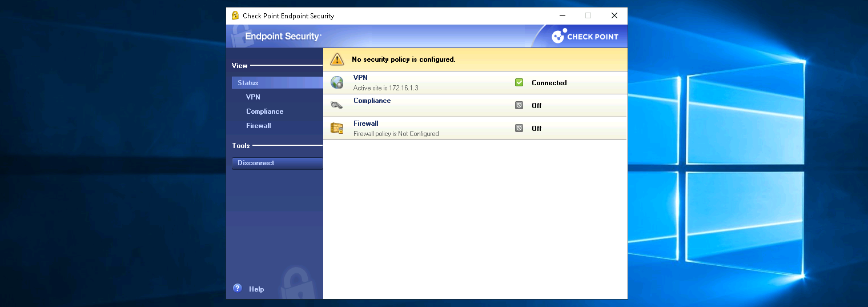Click the Firewall brick wall icon

337,129
